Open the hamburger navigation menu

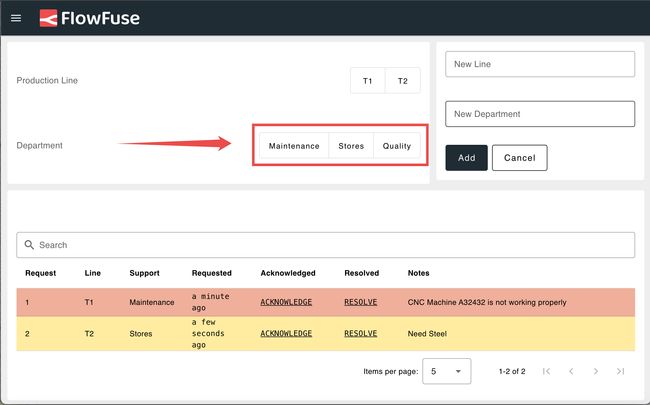15,18
